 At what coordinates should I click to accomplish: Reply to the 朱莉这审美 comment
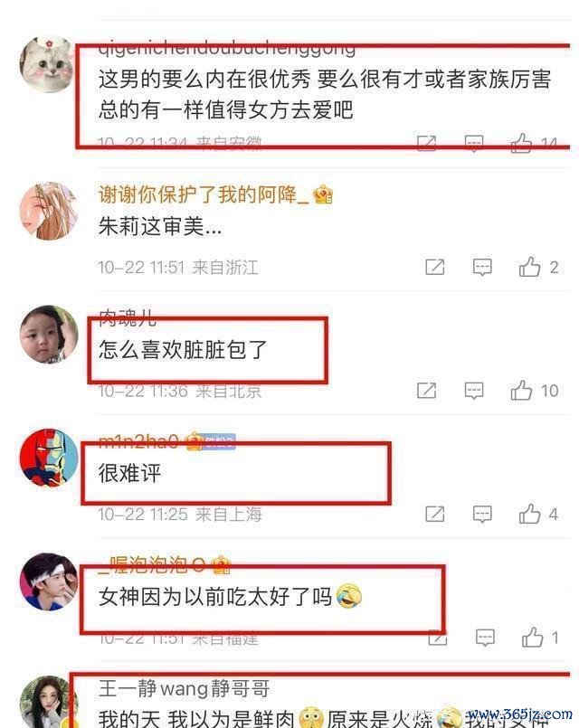coord(482,267)
